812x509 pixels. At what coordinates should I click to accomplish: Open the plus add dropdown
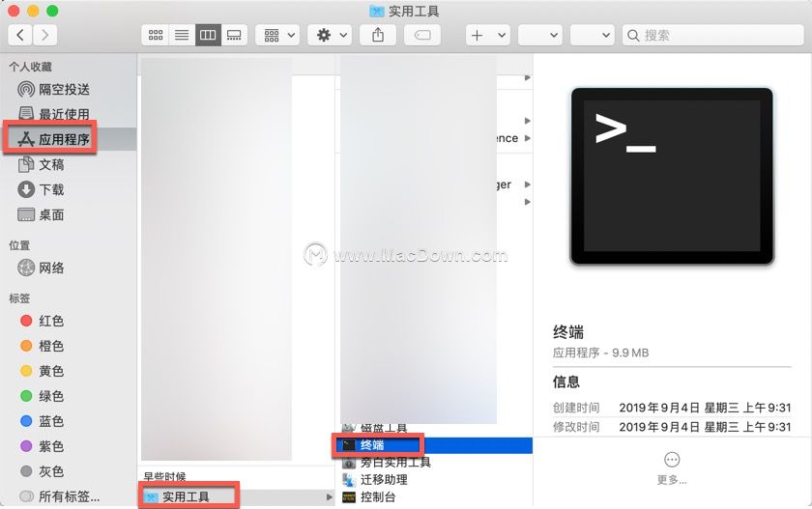point(488,35)
